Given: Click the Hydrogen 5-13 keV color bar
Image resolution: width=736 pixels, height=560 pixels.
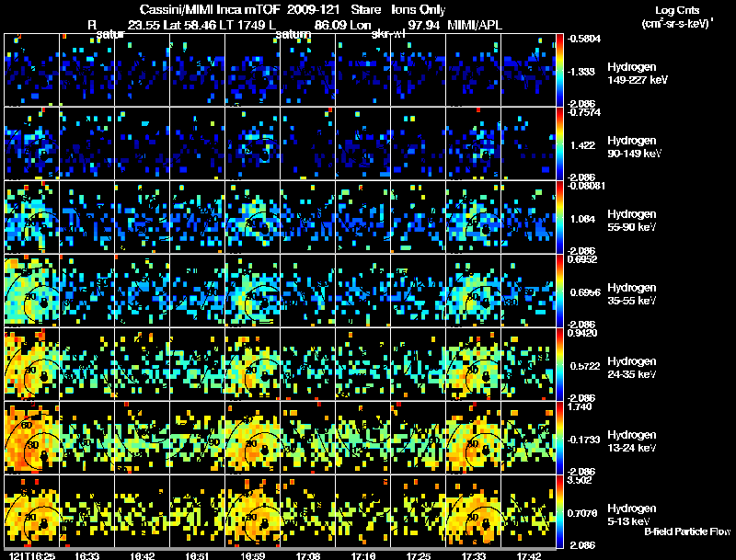Looking at the screenshot, I should tap(559, 511).
